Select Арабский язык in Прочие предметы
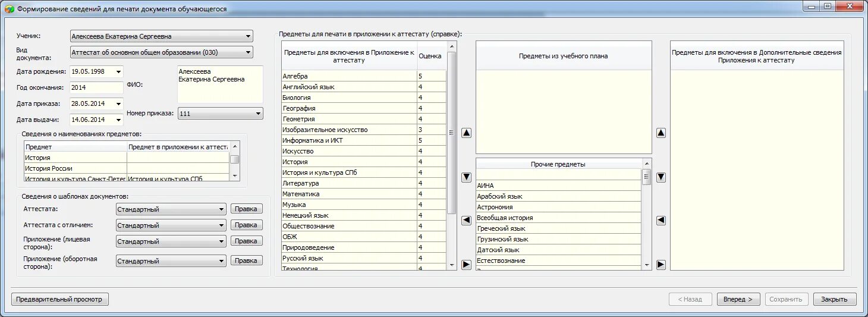The height and width of the screenshot is (317, 868). (x=559, y=196)
